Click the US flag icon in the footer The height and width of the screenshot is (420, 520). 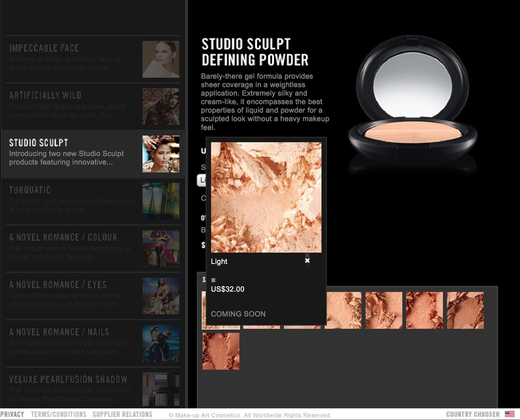(510, 414)
